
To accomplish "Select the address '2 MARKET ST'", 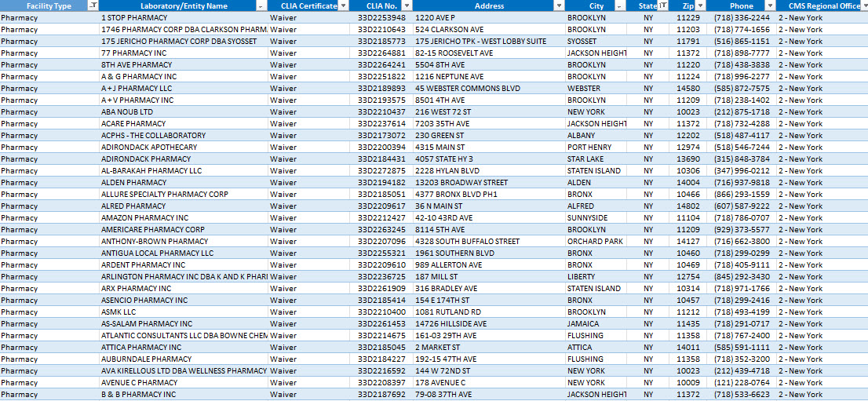I will [490, 348].
